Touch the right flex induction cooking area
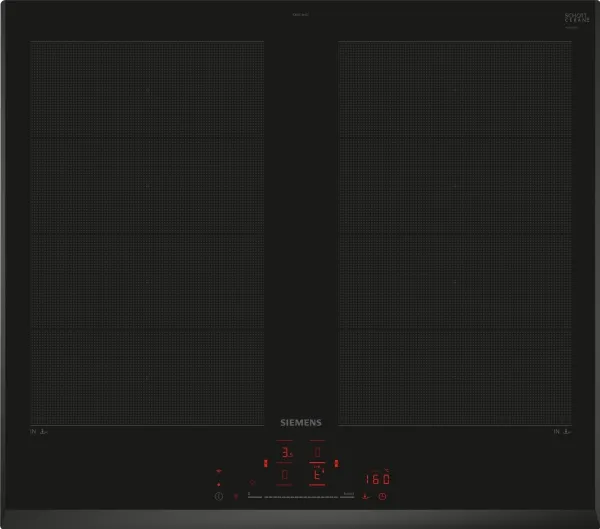600x529 pixels. click(x=455, y=232)
